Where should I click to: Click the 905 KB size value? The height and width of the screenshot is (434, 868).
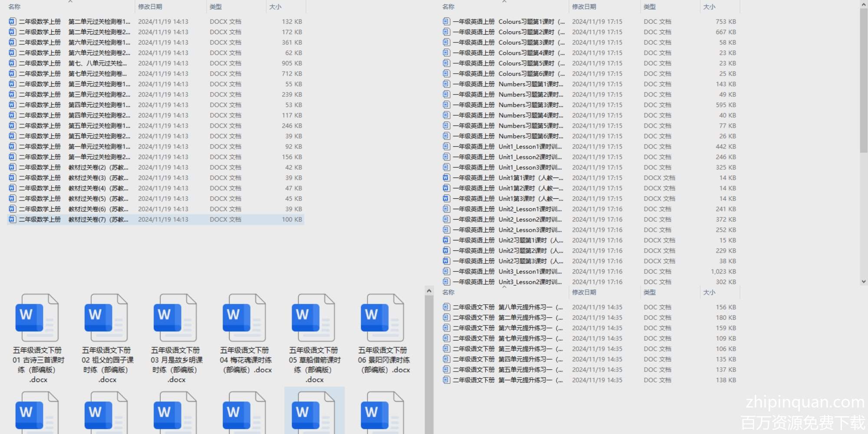[x=292, y=63]
